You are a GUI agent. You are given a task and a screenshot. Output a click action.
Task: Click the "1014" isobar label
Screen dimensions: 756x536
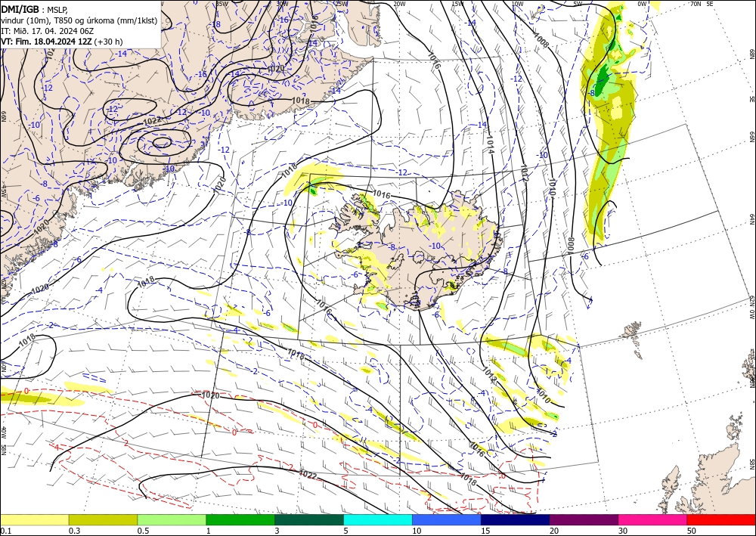(491, 144)
